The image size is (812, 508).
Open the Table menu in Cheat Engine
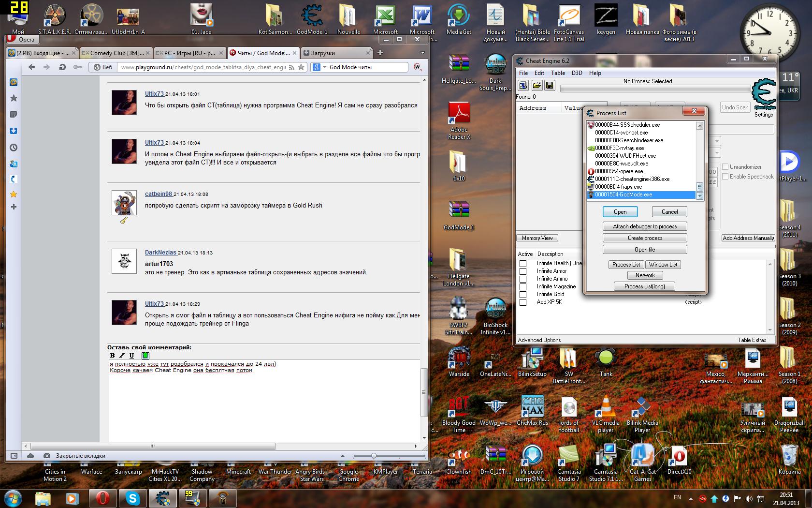coord(558,73)
